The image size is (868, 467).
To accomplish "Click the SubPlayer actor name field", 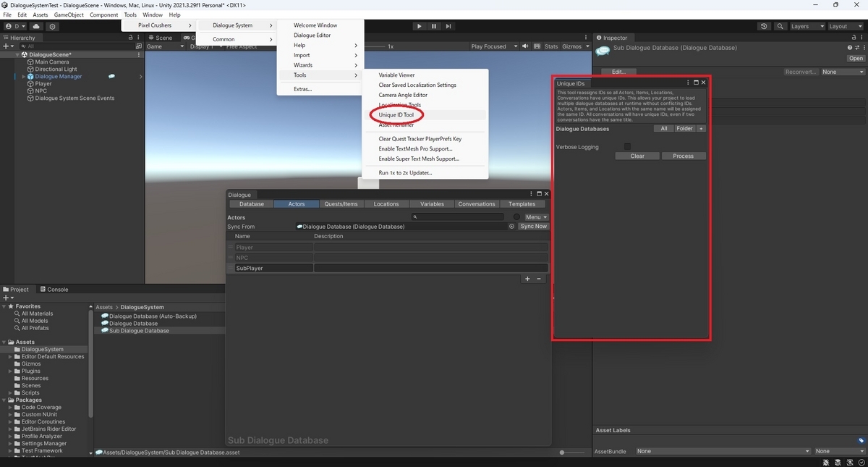I will click(x=274, y=268).
